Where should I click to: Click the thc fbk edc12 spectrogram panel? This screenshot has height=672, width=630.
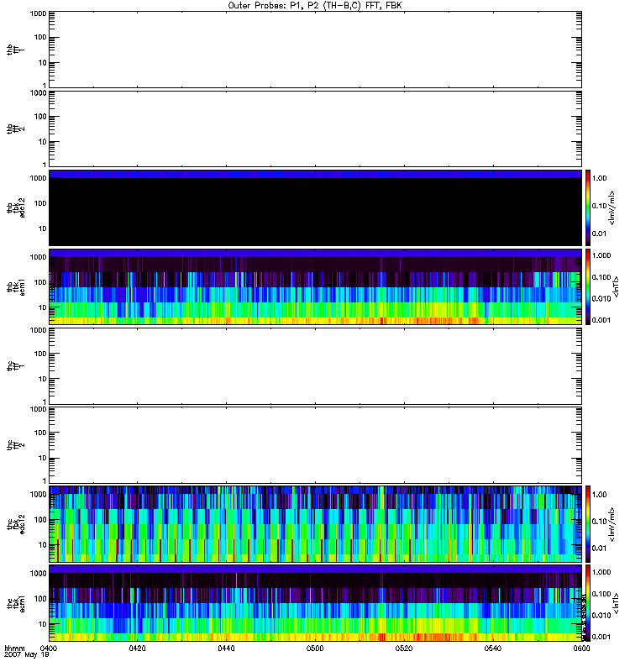[315, 523]
